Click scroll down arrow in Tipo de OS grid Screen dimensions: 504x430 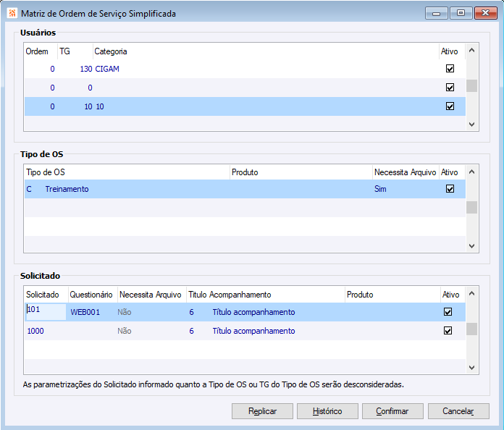pos(471,245)
